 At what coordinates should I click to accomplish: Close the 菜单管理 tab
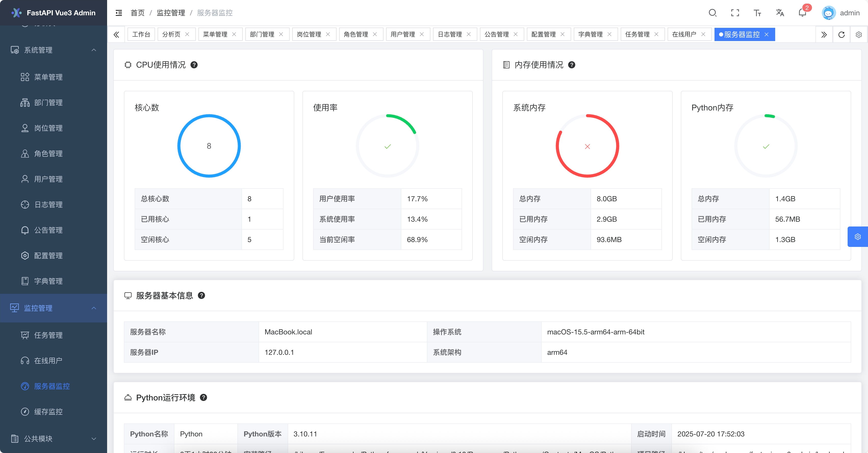pyautogui.click(x=234, y=34)
